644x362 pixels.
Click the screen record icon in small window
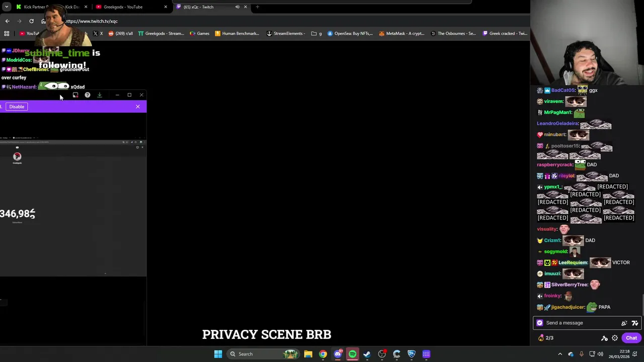click(x=75, y=95)
